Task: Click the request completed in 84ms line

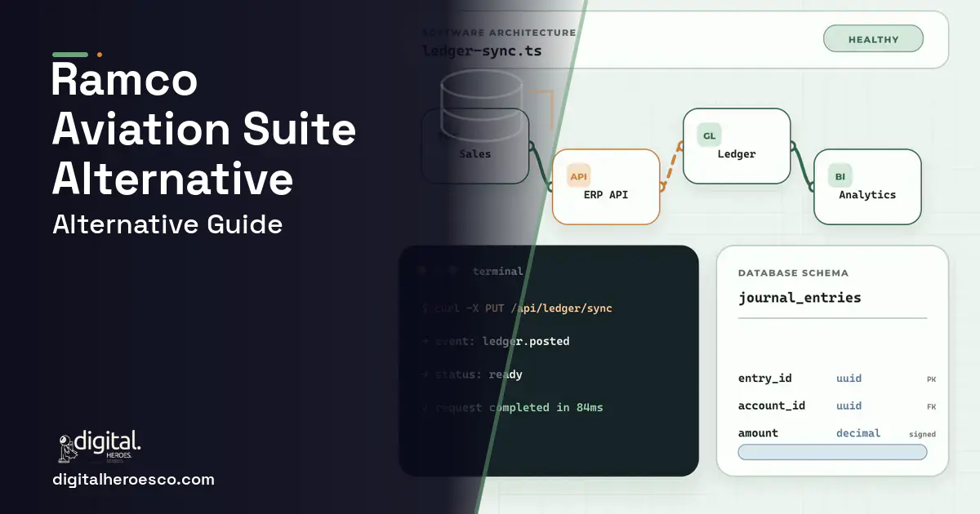Action: (512, 407)
